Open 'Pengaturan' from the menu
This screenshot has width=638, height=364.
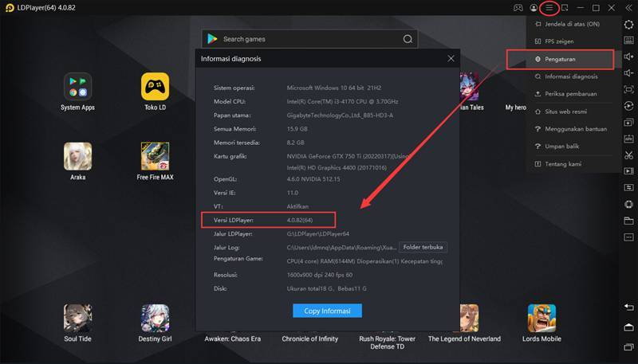[560, 59]
